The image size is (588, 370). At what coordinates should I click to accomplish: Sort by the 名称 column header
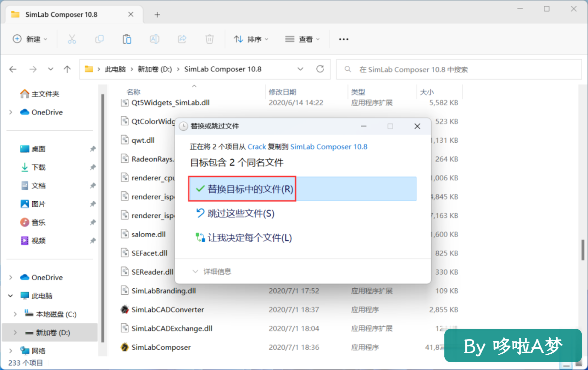134,92
